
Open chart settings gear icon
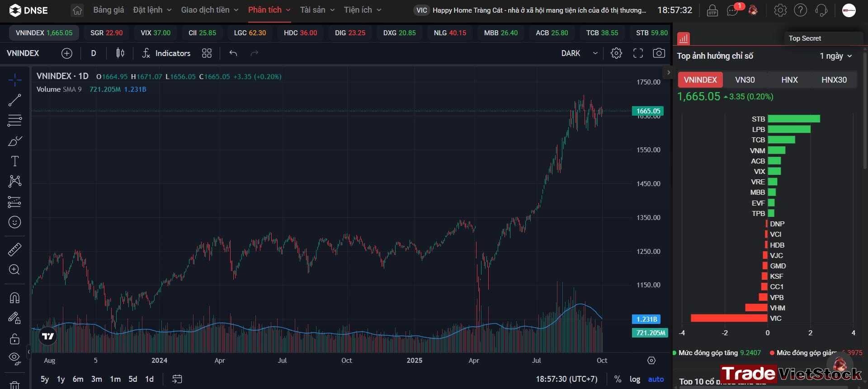click(616, 53)
